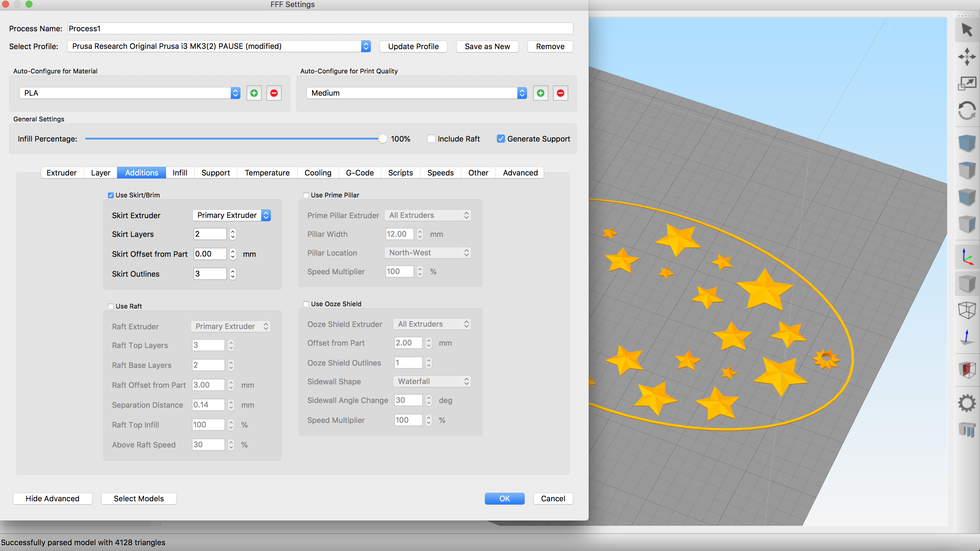The image size is (980, 551).
Task: Click the Update Profile button
Action: click(413, 47)
